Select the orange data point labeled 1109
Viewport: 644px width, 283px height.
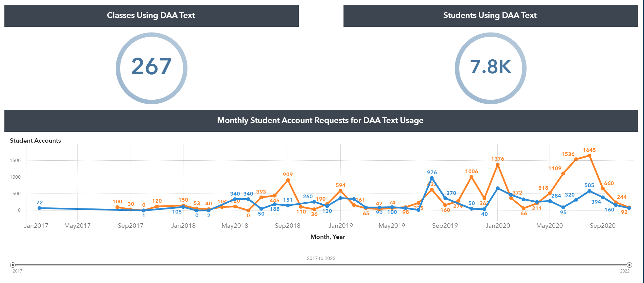click(x=563, y=174)
